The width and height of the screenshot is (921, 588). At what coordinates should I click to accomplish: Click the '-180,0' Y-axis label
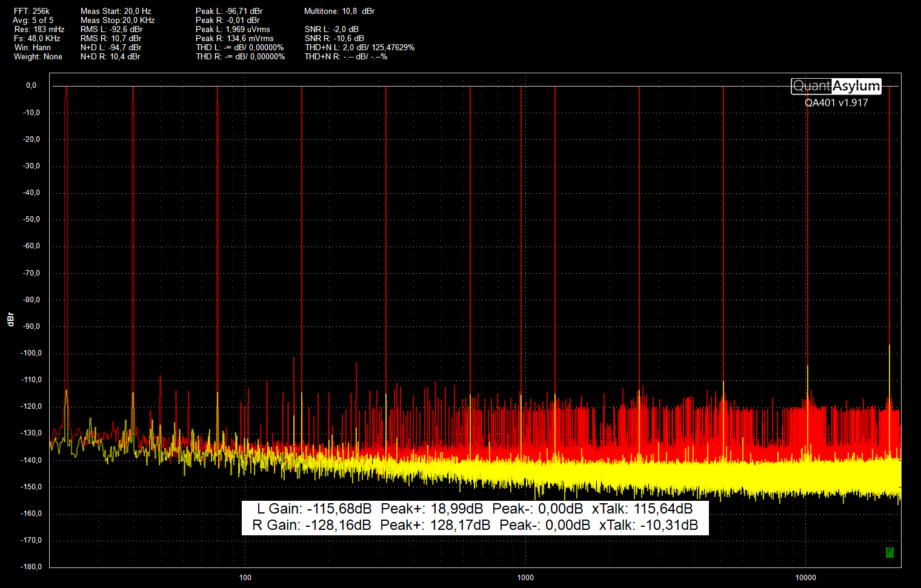pyautogui.click(x=32, y=567)
